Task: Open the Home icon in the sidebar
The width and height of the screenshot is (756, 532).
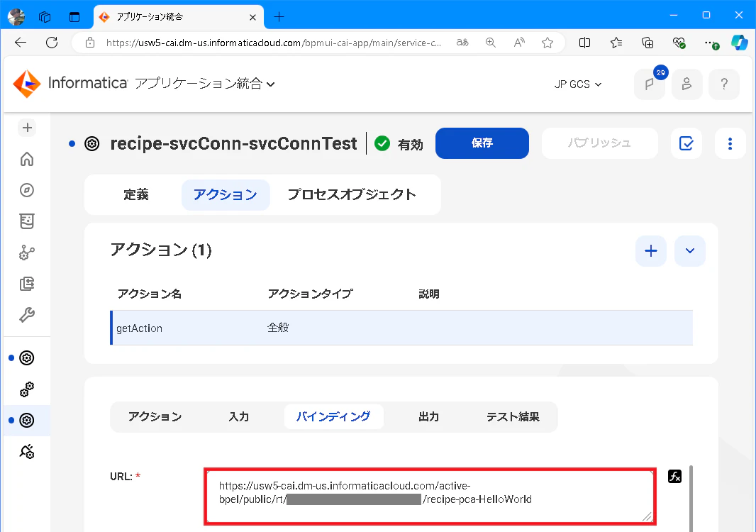Action: pos(27,159)
